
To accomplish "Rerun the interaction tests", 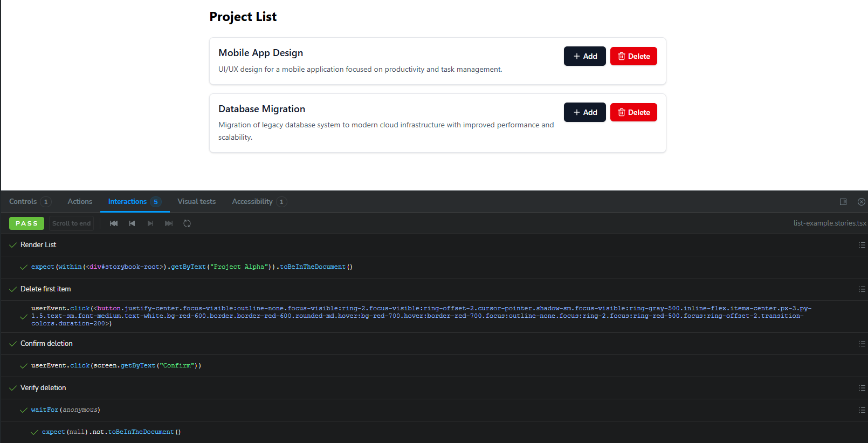I will 187,223.
